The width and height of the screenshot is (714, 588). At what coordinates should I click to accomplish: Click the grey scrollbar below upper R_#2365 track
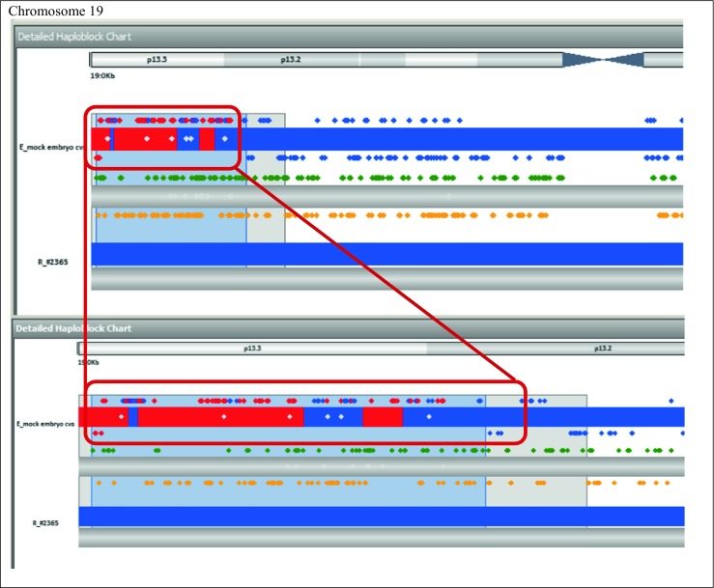pyautogui.click(x=386, y=278)
